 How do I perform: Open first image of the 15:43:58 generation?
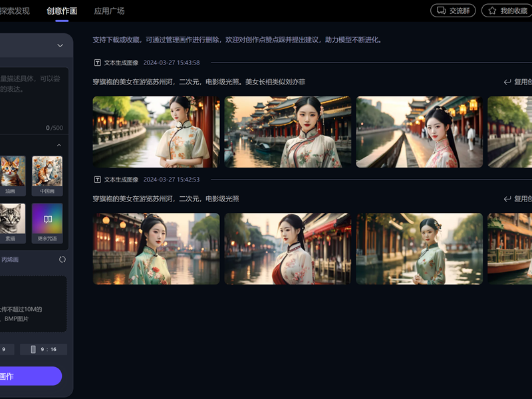[x=156, y=132]
